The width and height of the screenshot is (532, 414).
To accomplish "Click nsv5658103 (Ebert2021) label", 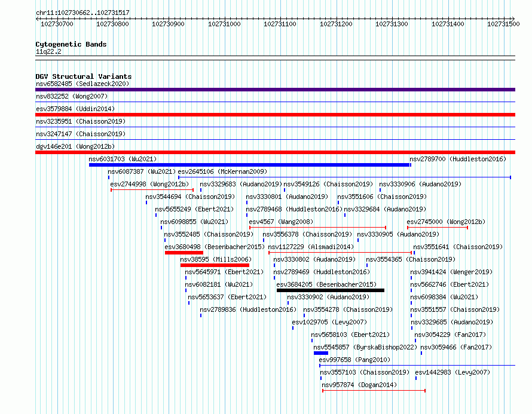I will tap(350, 335).
